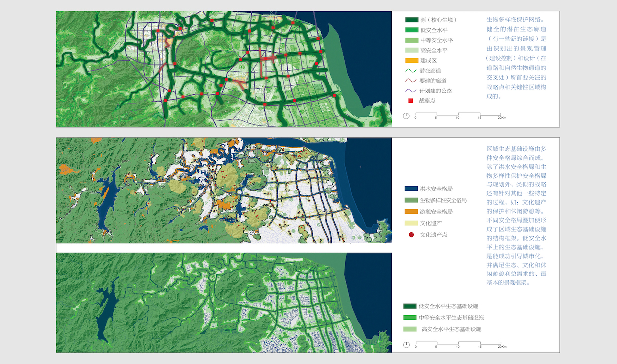Click the 建成区 legend label
The width and height of the screenshot is (617, 364).
point(428,60)
